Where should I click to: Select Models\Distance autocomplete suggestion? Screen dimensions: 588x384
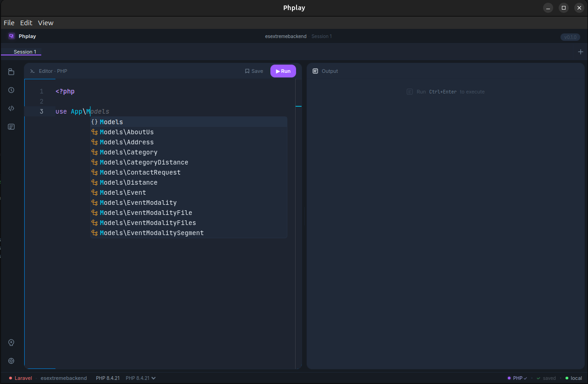click(189, 182)
